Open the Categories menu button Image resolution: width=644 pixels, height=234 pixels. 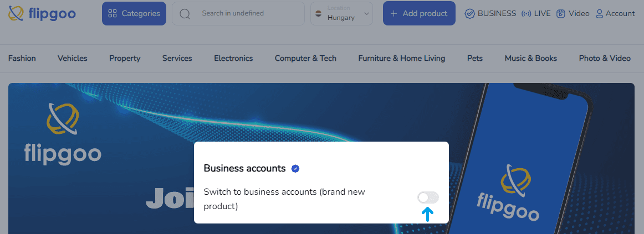click(x=134, y=13)
